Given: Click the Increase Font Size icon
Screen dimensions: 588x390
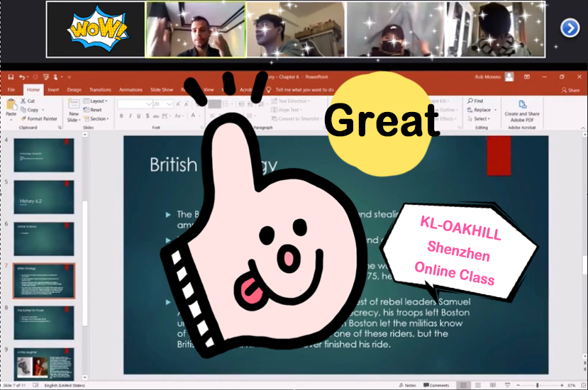Looking at the screenshot, I should click(x=178, y=104).
